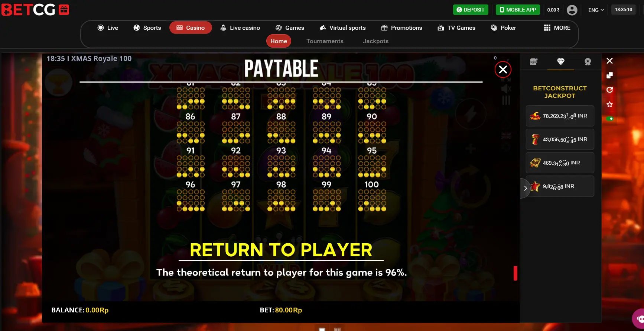
Task: Open the ENG language dropdown
Action: [x=596, y=10]
